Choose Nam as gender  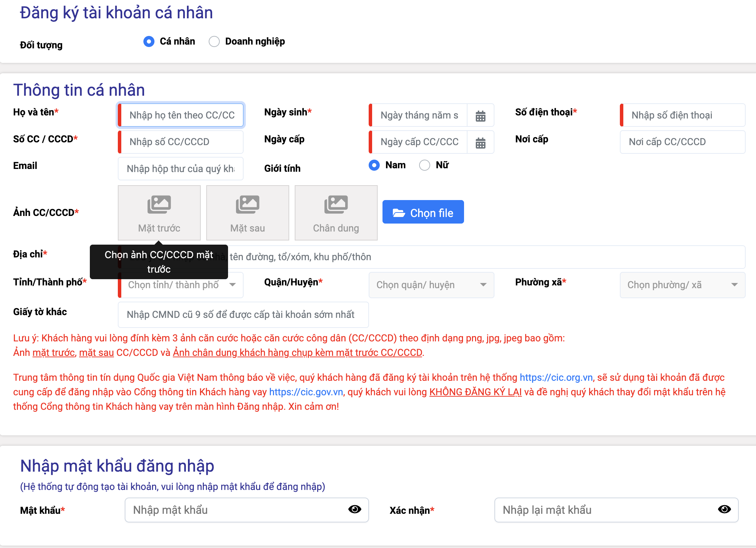click(374, 165)
